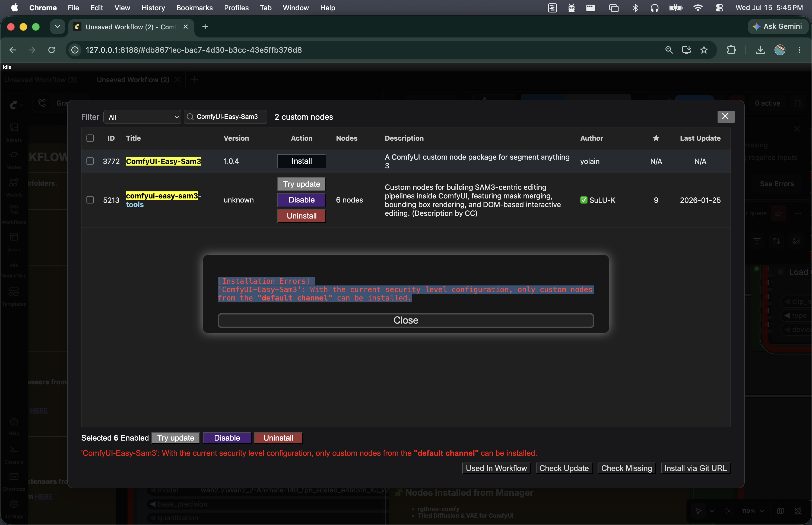Click the Bluetooth menu bar icon
Image resolution: width=812 pixels, height=525 pixels.
pyautogui.click(x=635, y=8)
